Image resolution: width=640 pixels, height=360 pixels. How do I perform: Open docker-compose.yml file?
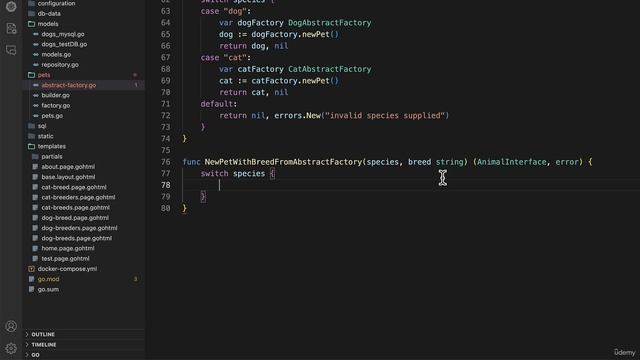[x=67, y=269]
